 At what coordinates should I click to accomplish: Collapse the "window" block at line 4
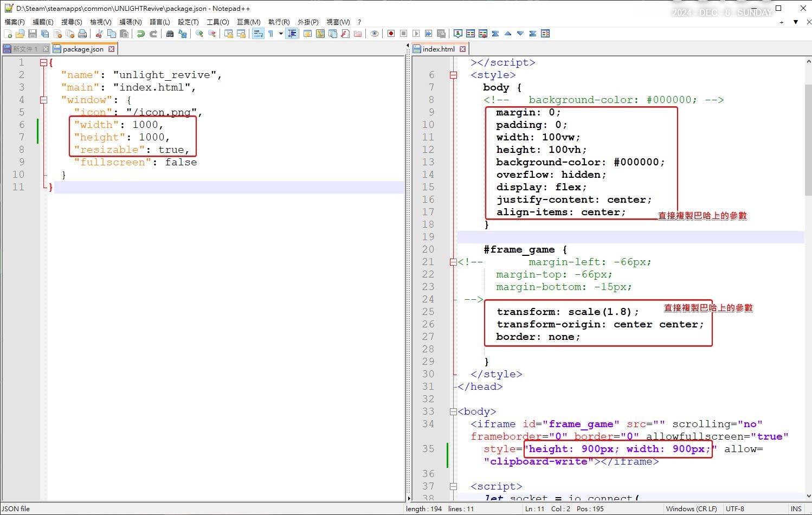pyautogui.click(x=43, y=100)
